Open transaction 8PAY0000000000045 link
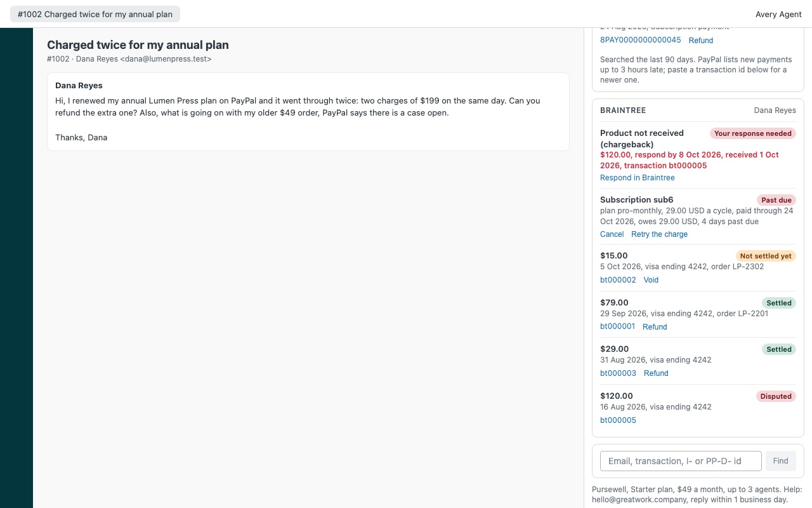 (x=640, y=40)
